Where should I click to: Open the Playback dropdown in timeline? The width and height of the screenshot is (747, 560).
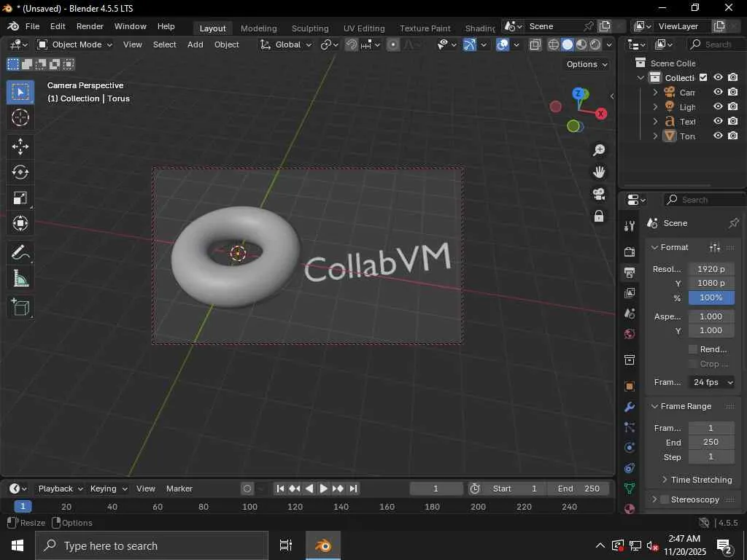tap(60, 489)
